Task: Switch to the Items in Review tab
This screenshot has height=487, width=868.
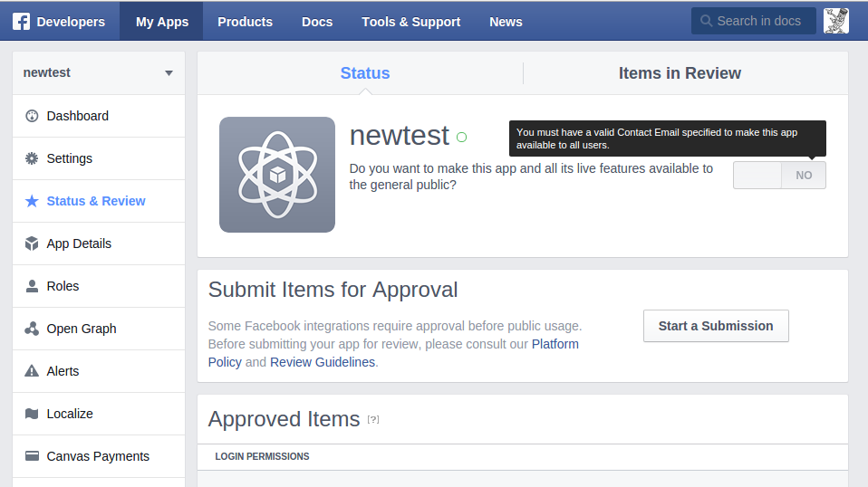Action: [x=680, y=73]
